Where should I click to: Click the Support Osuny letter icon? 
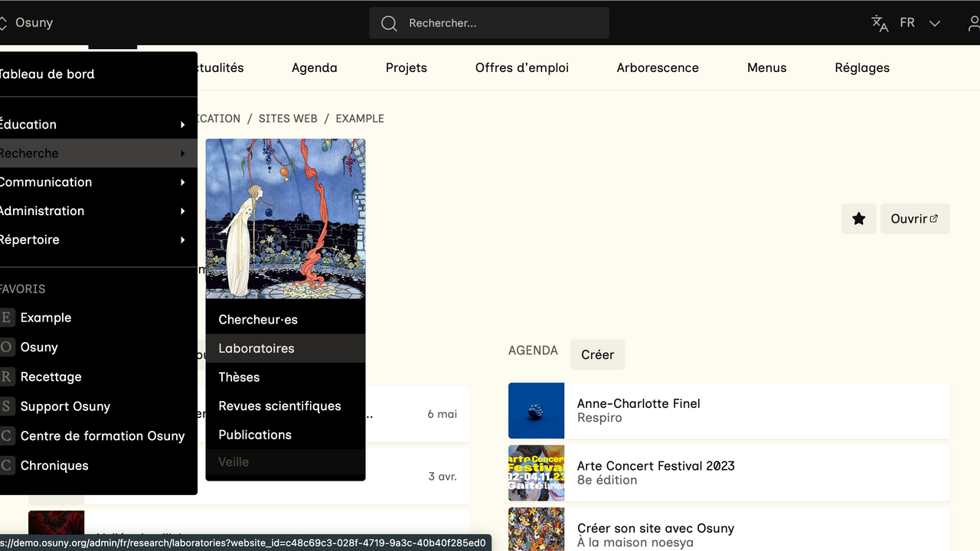pos(7,406)
